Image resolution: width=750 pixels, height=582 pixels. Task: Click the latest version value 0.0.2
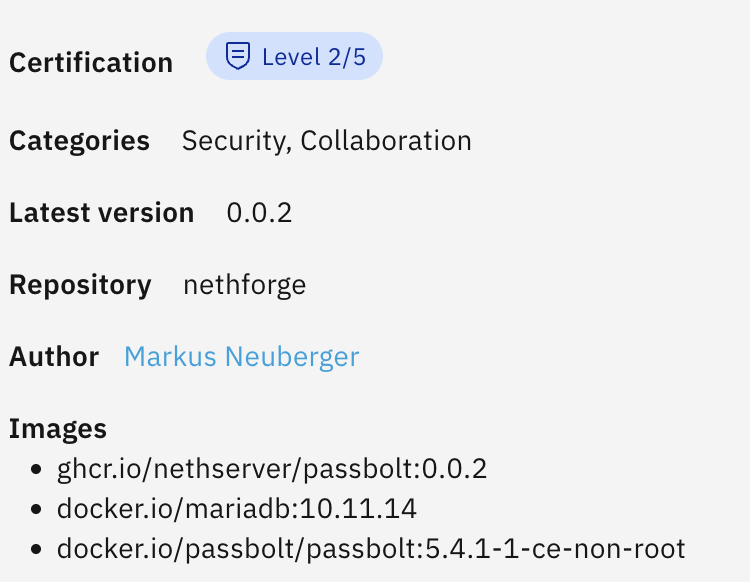259,213
